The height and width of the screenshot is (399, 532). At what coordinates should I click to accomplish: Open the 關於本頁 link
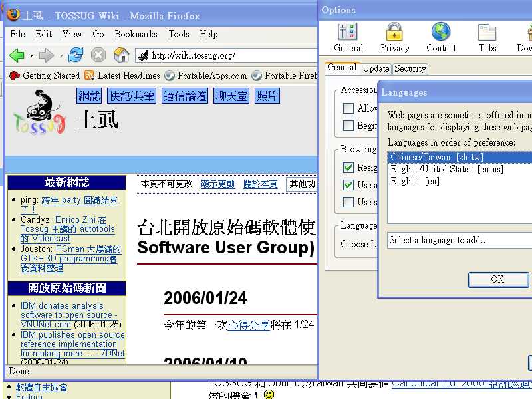(x=260, y=184)
